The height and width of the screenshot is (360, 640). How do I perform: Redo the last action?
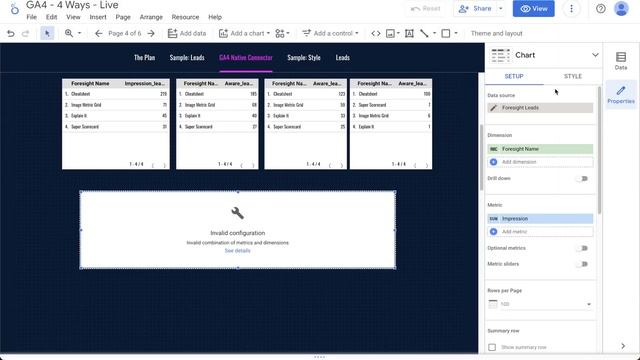click(x=25, y=33)
